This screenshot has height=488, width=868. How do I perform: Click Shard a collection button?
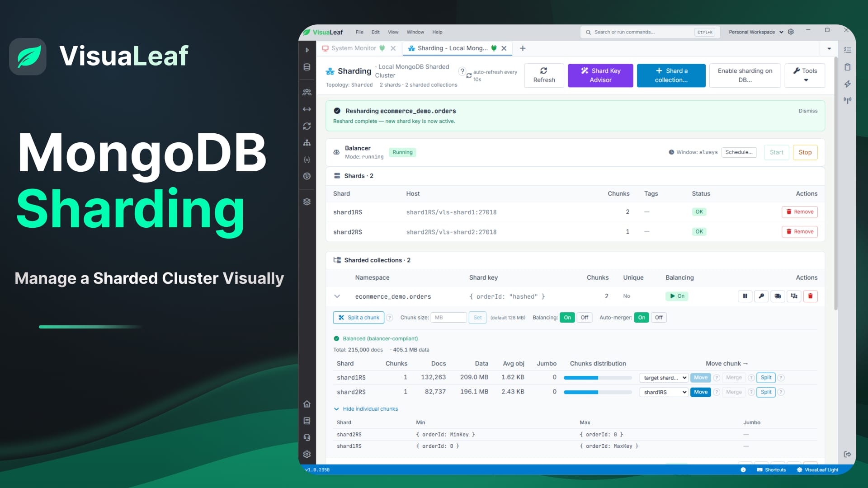click(671, 75)
